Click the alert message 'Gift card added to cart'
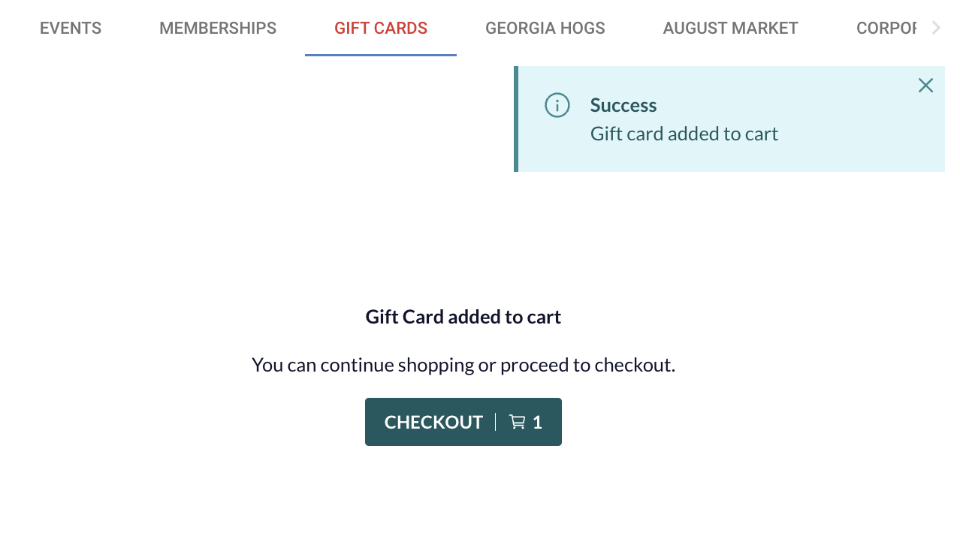 click(684, 134)
